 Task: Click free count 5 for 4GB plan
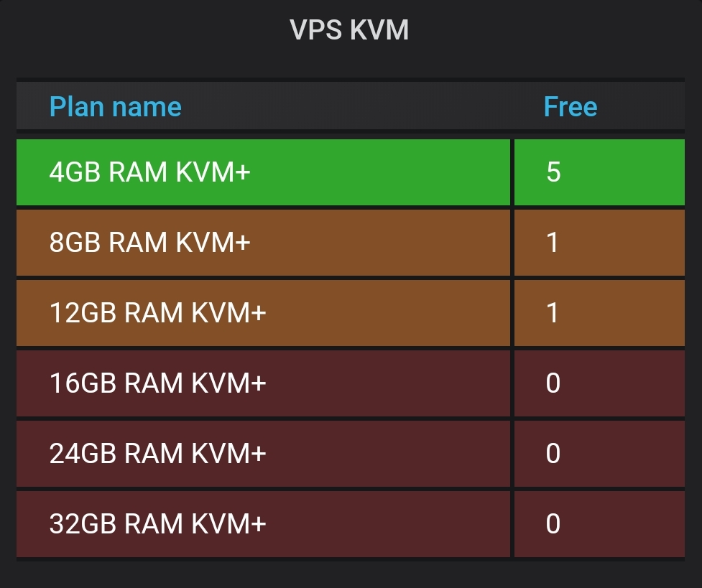pyautogui.click(x=553, y=172)
